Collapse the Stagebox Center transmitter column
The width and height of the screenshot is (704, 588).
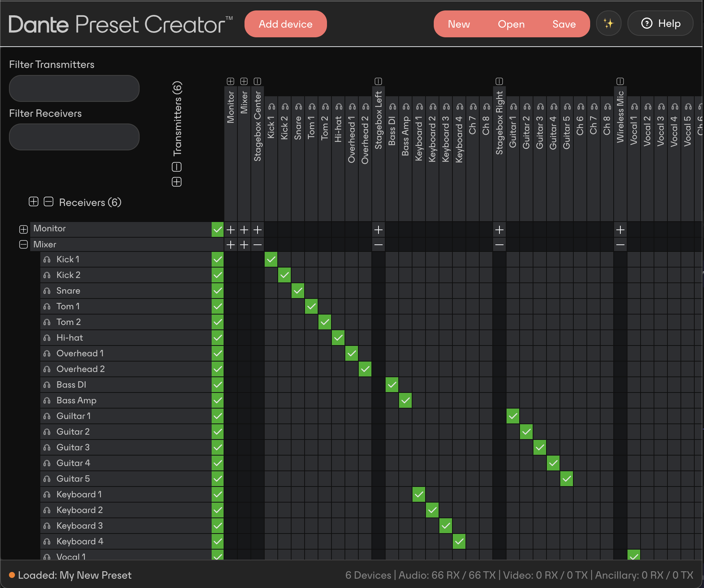[257, 81]
